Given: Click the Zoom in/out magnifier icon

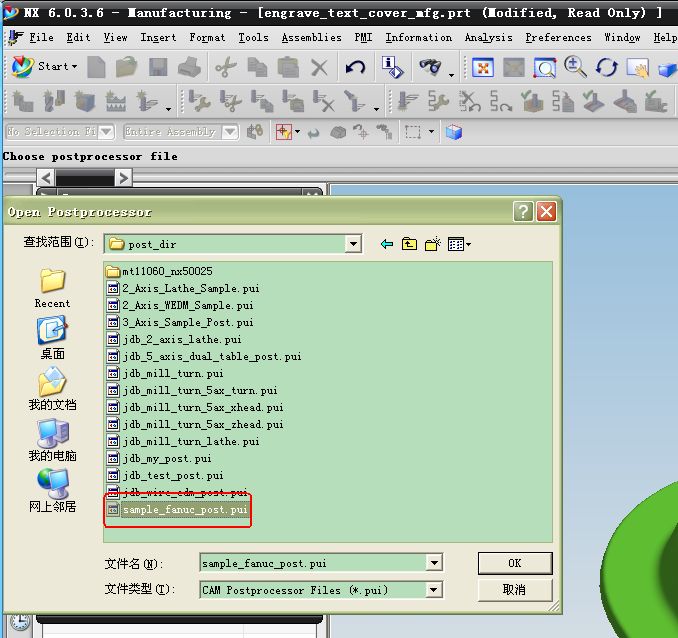Looking at the screenshot, I should tap(576, 67).
